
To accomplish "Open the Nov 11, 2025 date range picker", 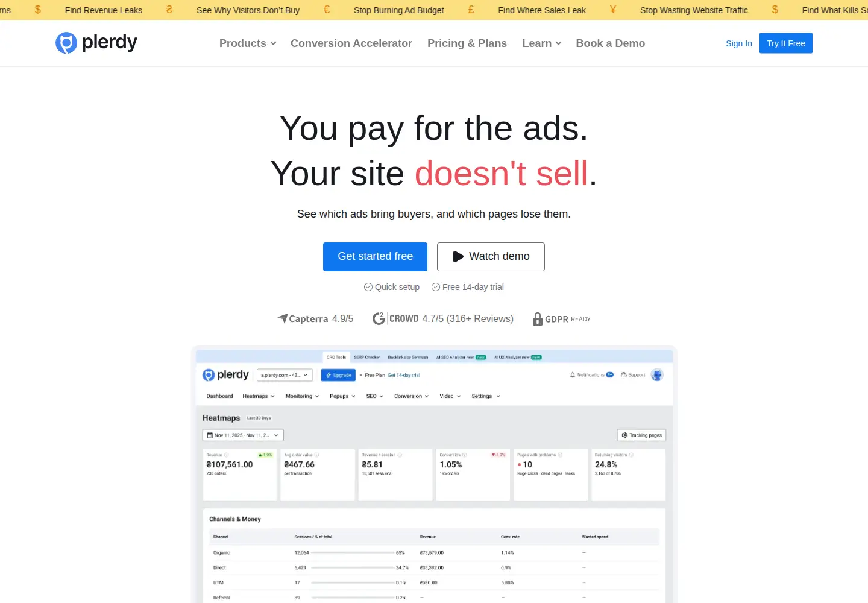I will 243,435.
